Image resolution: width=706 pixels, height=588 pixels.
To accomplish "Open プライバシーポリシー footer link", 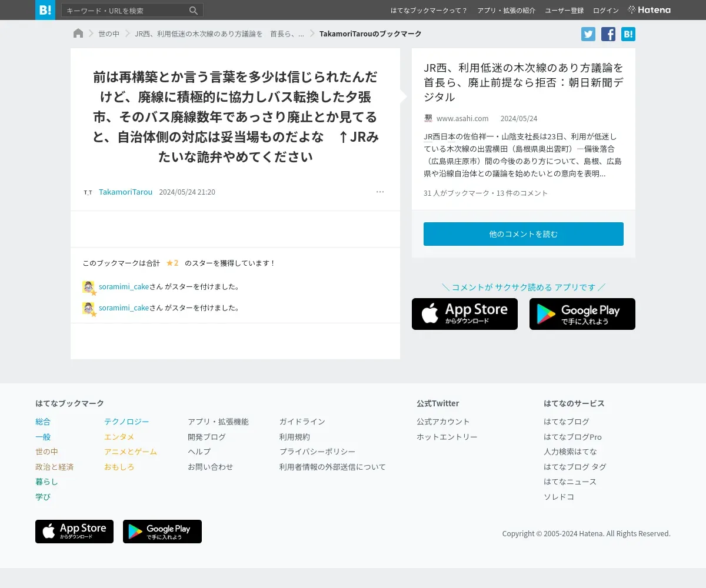I will 318,452.
